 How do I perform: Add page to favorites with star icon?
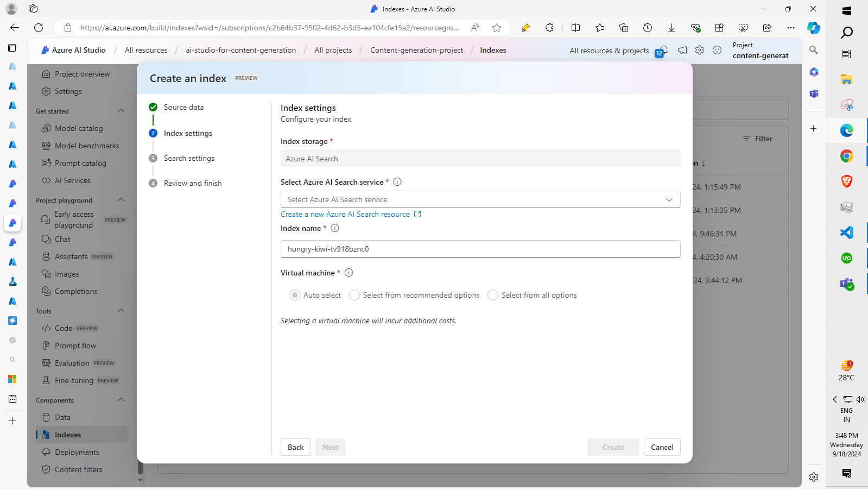(x=497, y=28)
